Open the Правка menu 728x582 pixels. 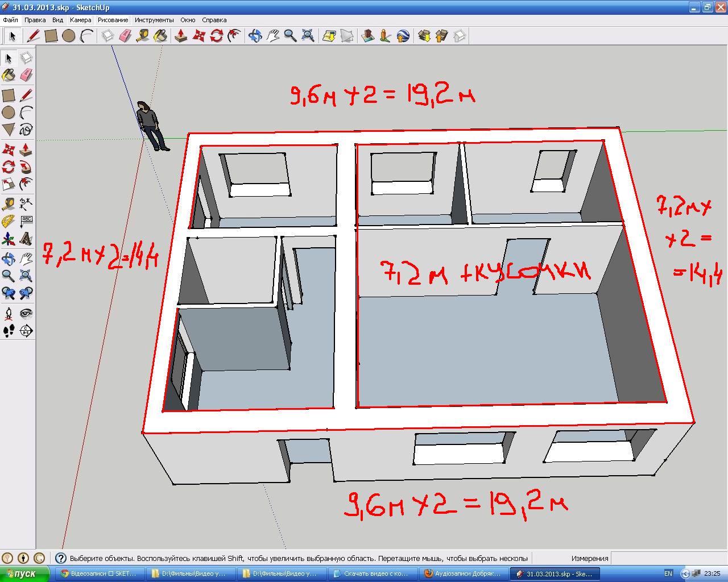(35, 20)
